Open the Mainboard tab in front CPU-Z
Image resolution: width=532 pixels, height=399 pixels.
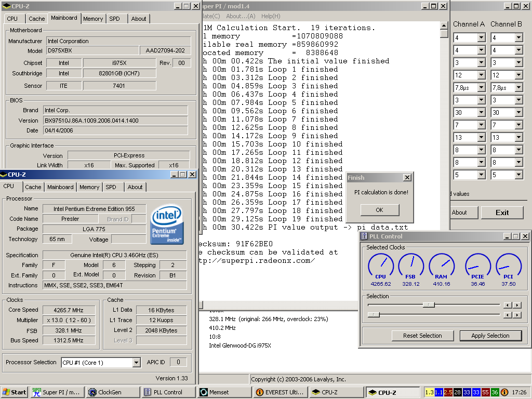pos(60,187)
